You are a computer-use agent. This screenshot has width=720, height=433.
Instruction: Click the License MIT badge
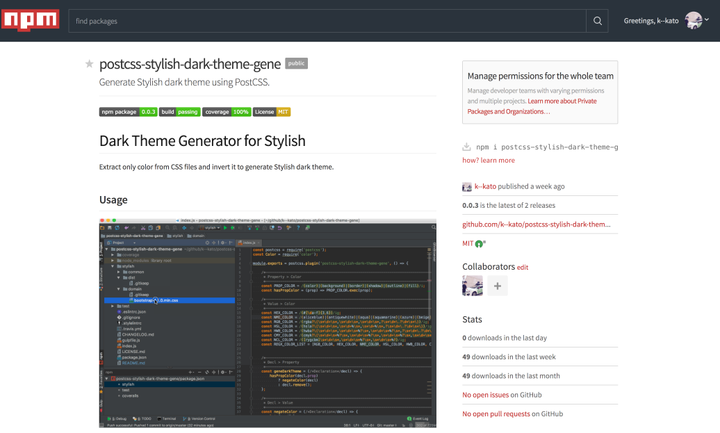272,112
